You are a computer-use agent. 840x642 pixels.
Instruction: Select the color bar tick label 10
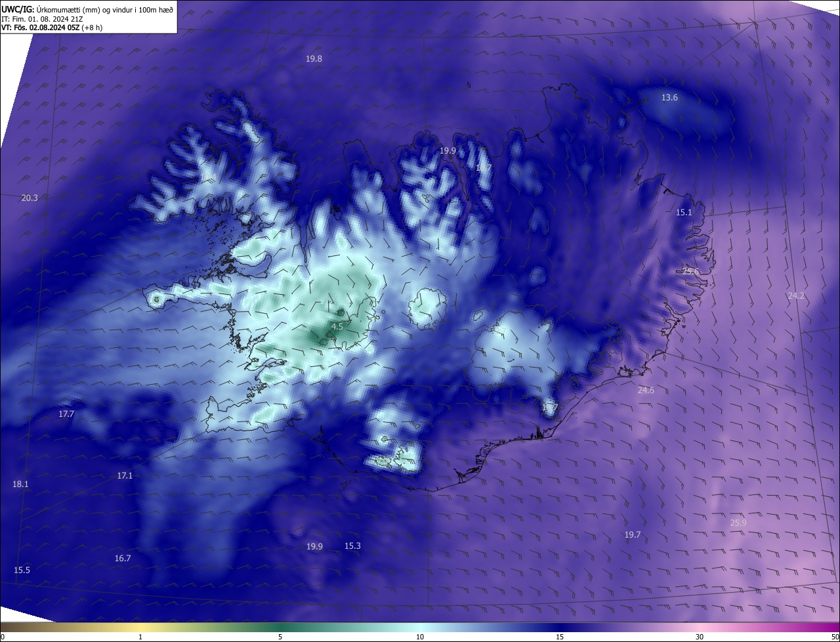pos(420,637)
